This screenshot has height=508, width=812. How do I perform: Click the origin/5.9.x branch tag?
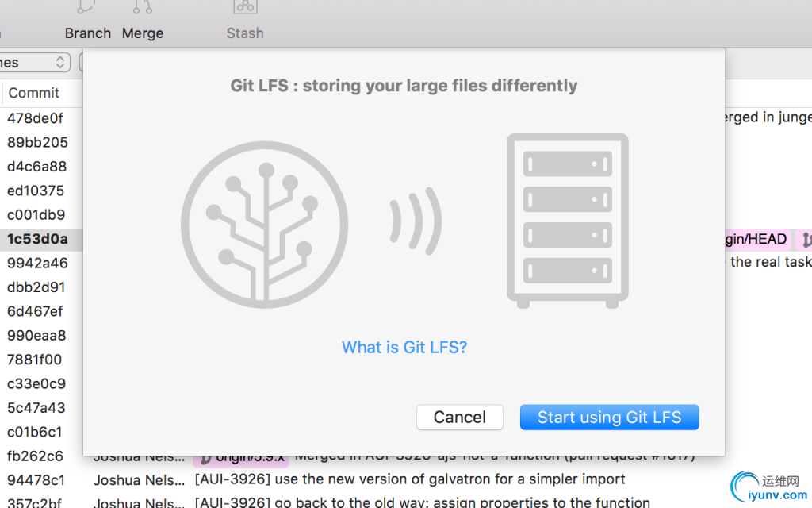point(241,457)
